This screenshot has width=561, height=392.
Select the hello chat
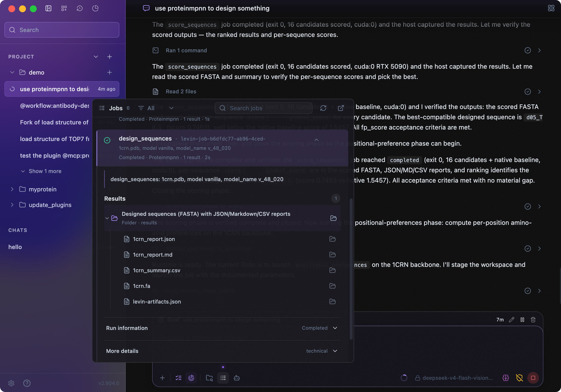click(15, 247)
